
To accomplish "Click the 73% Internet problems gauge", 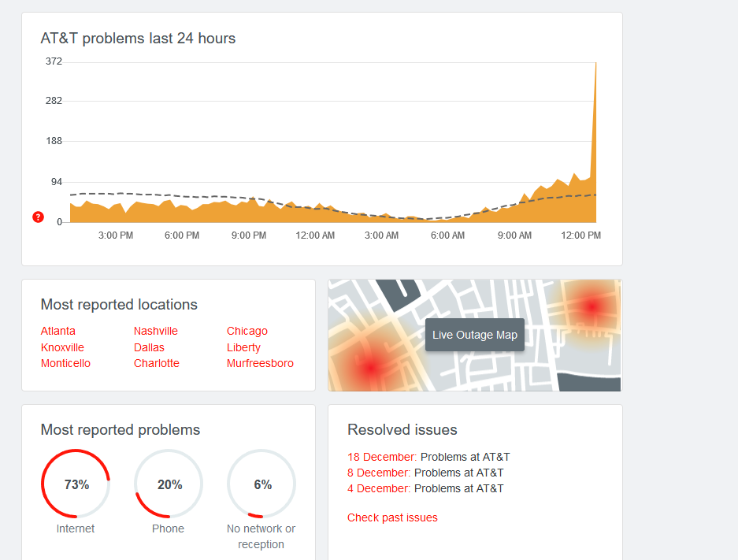I will coord(76,484).
